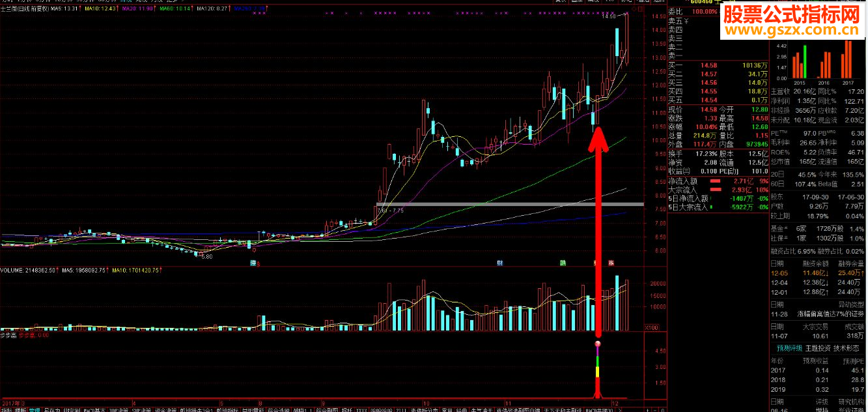Click the 基金 6家 holdings row
Viewport: 868px width, 412px height.
[x=819, y=229]
